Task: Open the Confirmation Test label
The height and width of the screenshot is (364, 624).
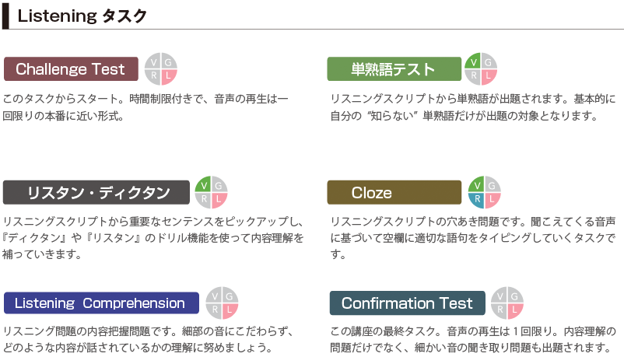Action: tap(407, 303)
